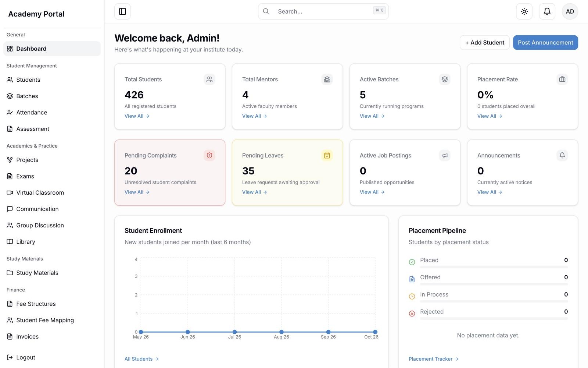The image size is (588, 368).
Task: Toggle the light/dark theme sun icon
Action: click(524, 11)
